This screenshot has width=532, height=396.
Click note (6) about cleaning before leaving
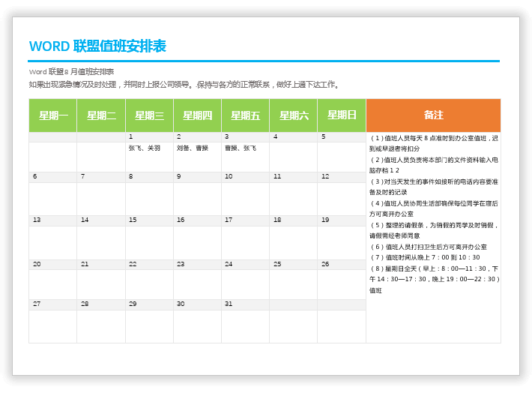[428, 247]
